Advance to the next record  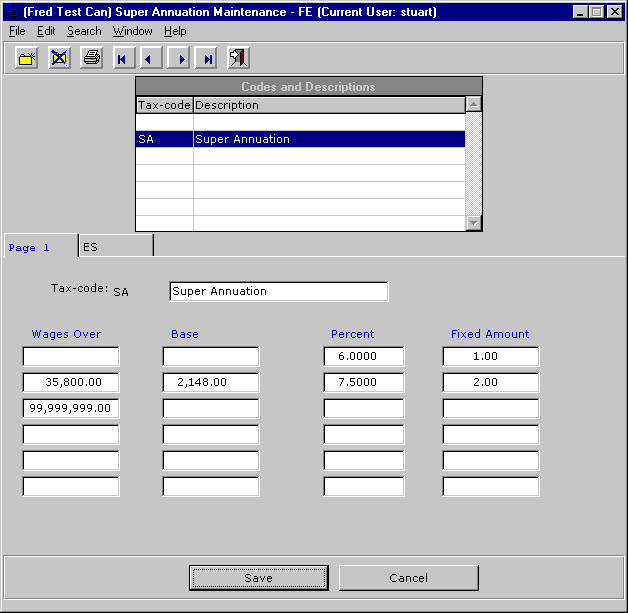point(180,59)
